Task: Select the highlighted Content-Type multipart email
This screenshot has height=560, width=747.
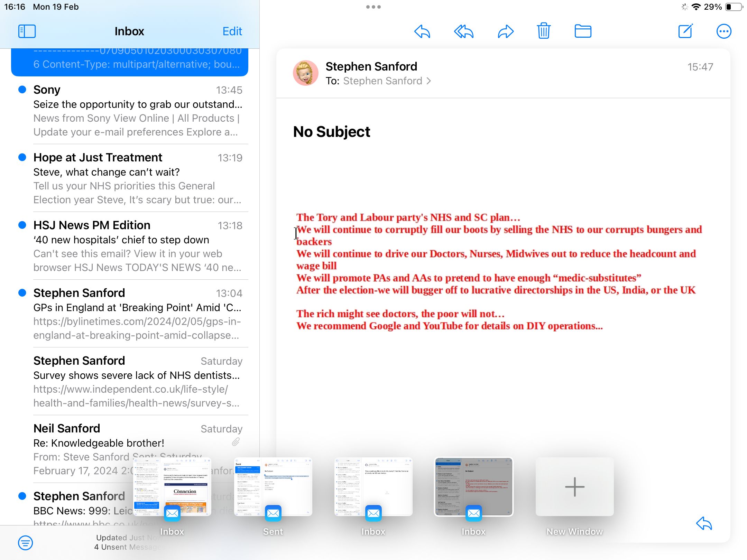Action: [x=130, y=62]
